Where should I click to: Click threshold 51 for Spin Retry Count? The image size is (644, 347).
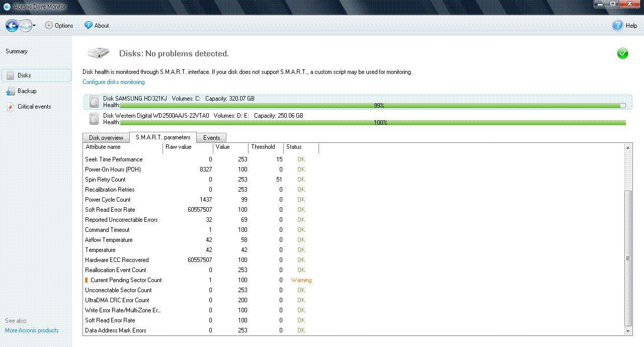pyautogui.click(x=279, y=180)
